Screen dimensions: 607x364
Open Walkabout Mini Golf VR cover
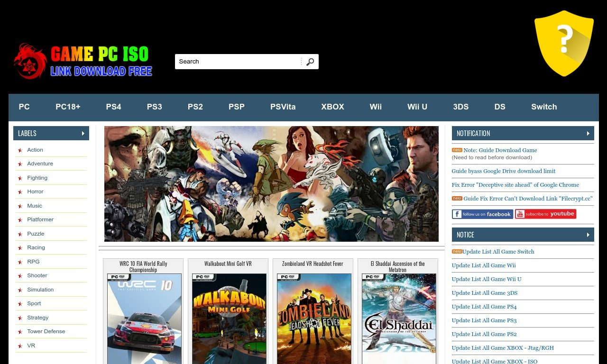(229, 318)
